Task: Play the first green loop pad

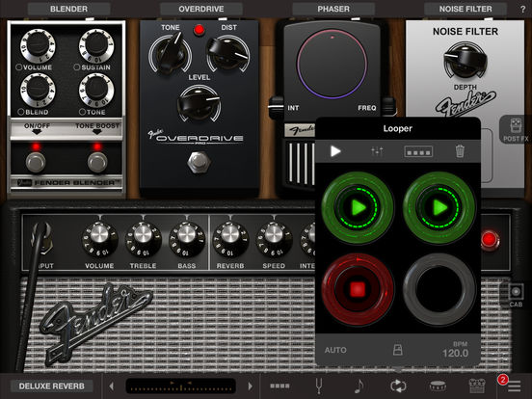Action: [x=358, y=207]
